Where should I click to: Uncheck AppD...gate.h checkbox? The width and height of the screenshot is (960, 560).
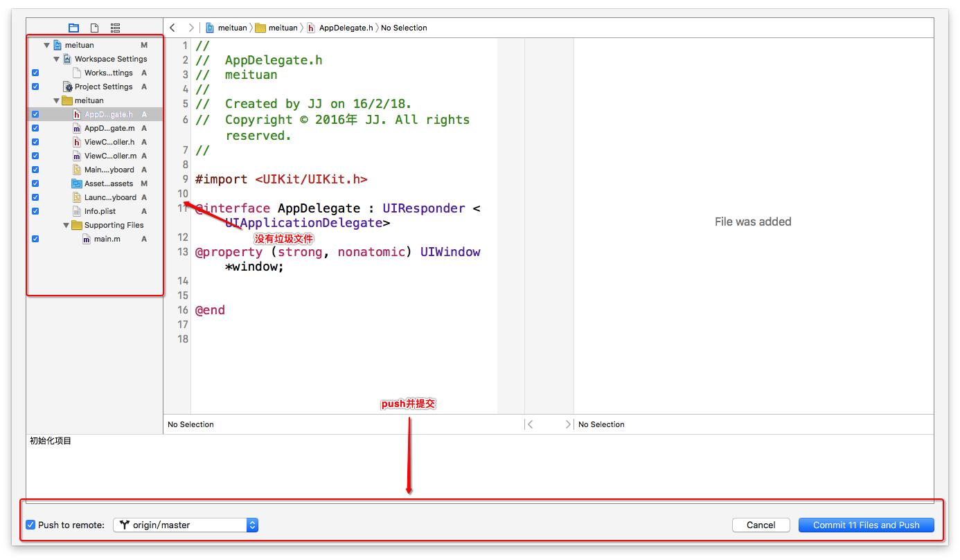(35, 114)
